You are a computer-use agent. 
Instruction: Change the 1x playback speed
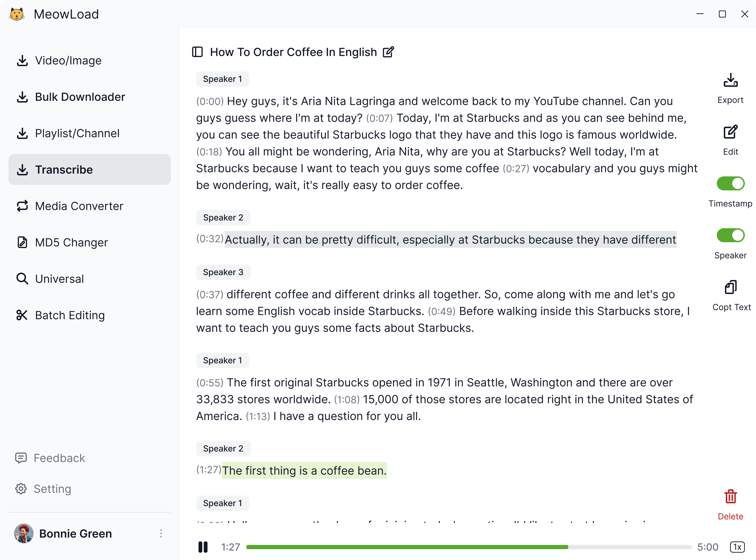click(737, 547)
